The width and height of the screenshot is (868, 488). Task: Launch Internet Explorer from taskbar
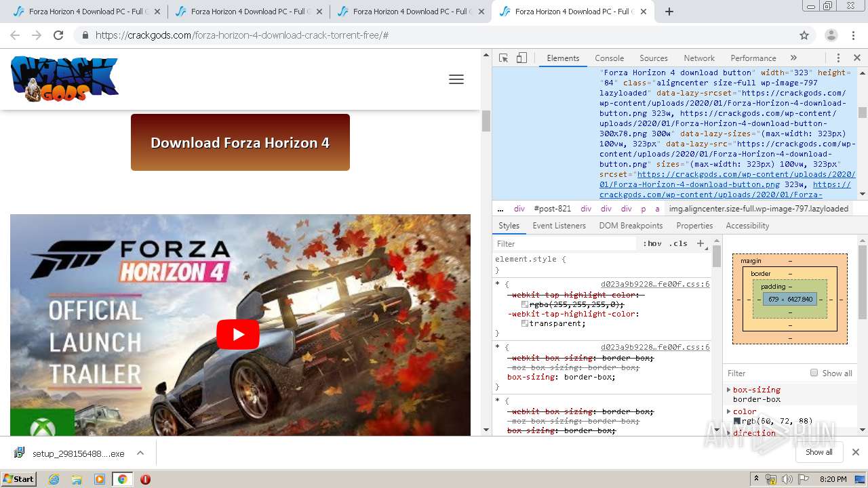[x=54, y=479]
